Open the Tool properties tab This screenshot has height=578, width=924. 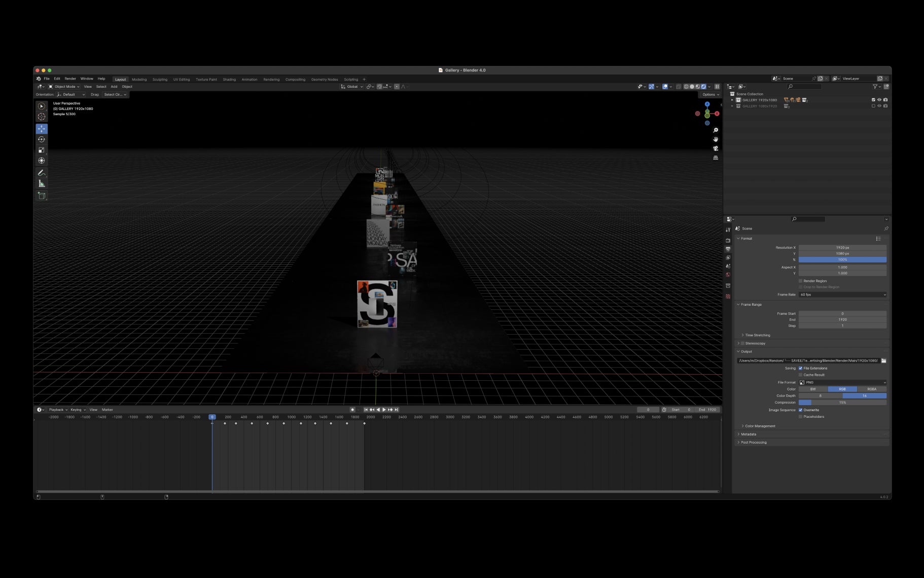click(x=728, y=230)
